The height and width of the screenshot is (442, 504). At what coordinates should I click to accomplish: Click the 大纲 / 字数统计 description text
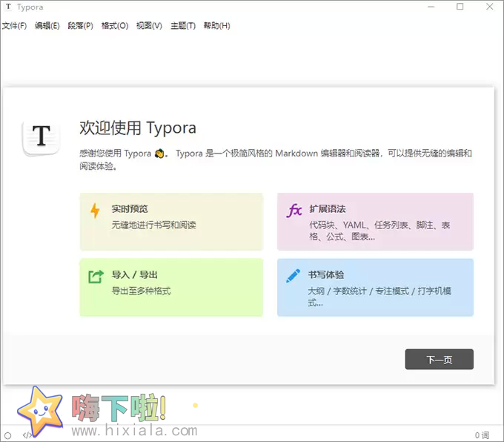coord(379,297)
